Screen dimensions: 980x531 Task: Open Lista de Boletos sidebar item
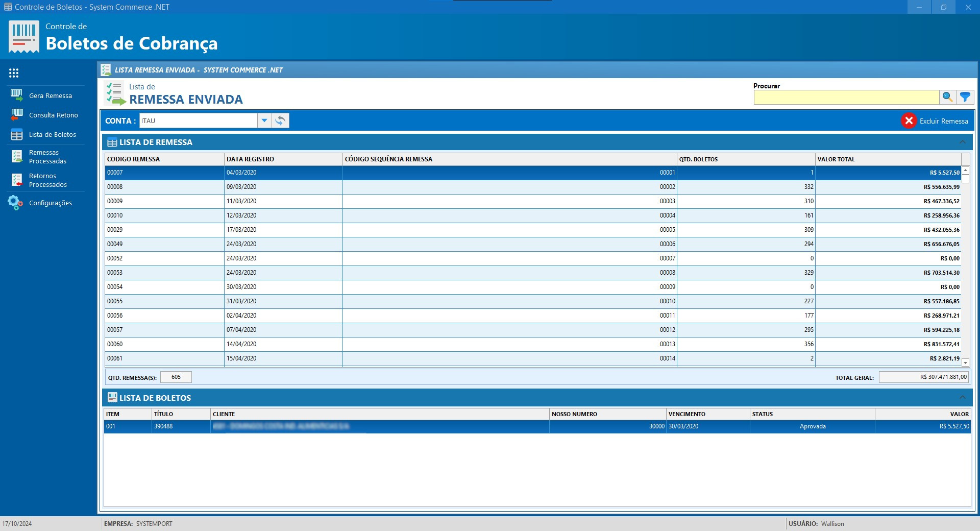pyautogui.click(x=52, y=135)
